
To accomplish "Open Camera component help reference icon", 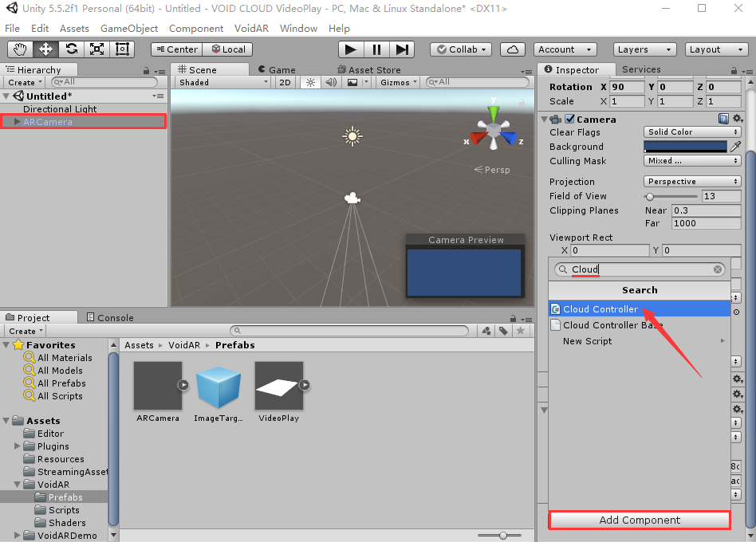I will click(x=723, y=119).
